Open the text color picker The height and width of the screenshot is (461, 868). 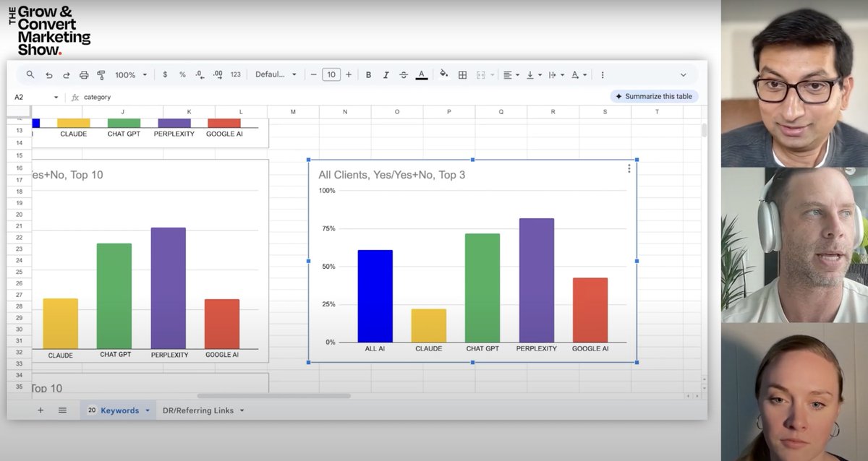pos(422,75)
